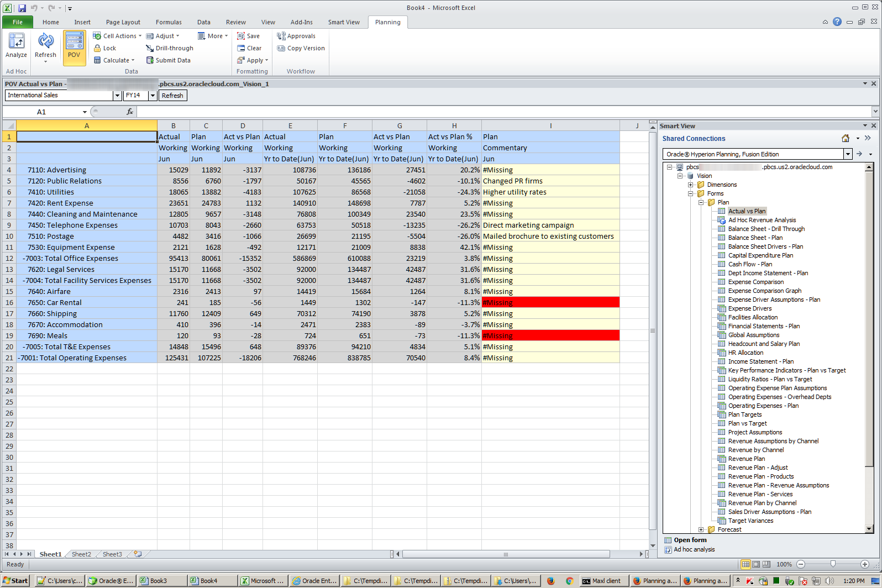Collapse the Plan folder in the tree

pyautogui.click(x=701, y=203)
